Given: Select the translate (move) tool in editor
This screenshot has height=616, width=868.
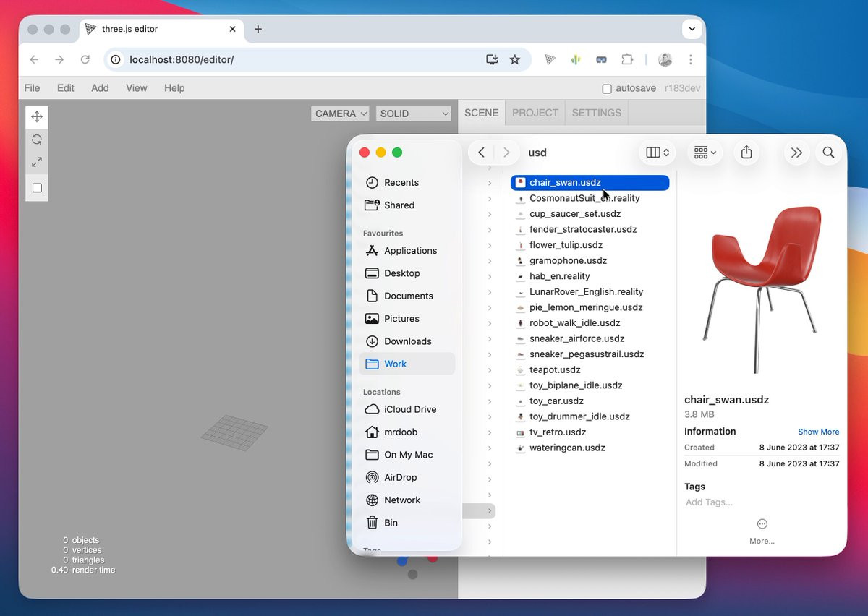Looking at the screenshot, I should tap(37, 117).
